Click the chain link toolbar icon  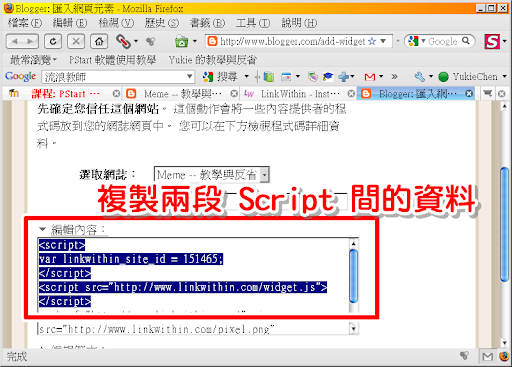(123, 42)
